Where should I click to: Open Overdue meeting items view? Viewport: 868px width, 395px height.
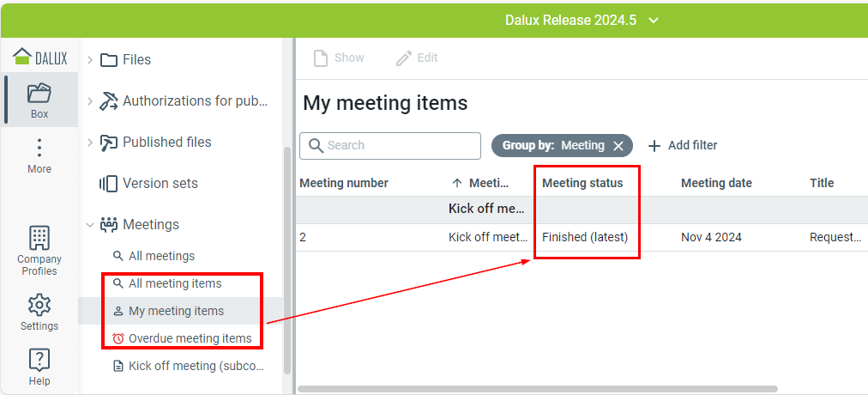[190, 338]
